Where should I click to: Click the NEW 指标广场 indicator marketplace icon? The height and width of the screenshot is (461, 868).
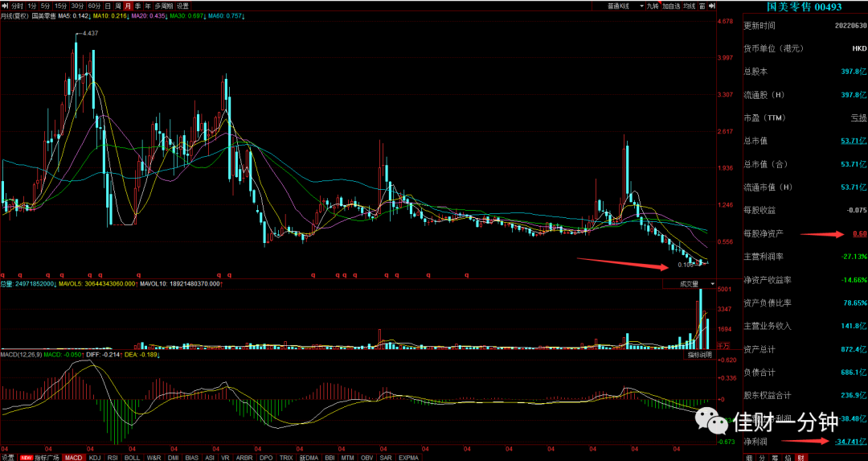tap(39, 458)
